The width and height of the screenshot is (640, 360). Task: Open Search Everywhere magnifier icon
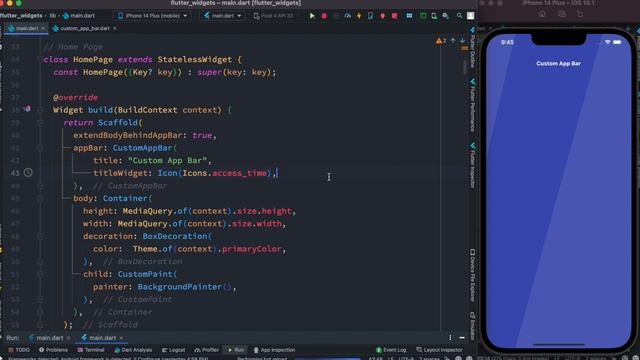point(459,16)
